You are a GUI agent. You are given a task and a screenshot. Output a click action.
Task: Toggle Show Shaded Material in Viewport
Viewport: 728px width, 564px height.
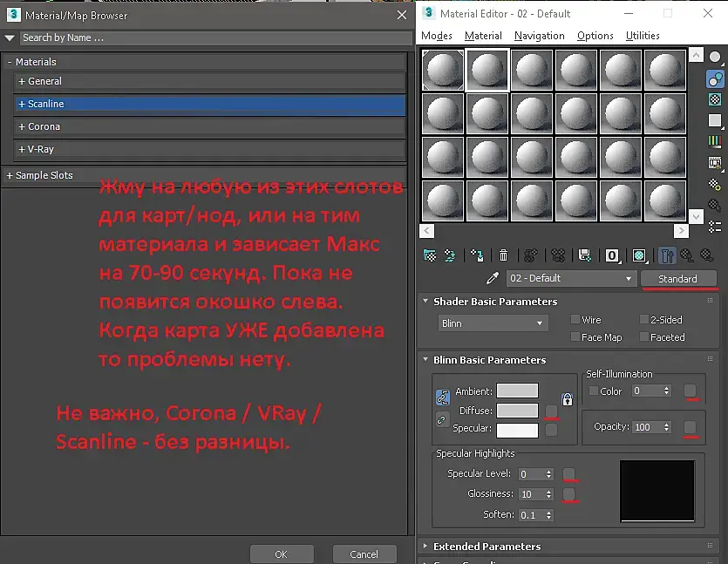coord(640,255)
